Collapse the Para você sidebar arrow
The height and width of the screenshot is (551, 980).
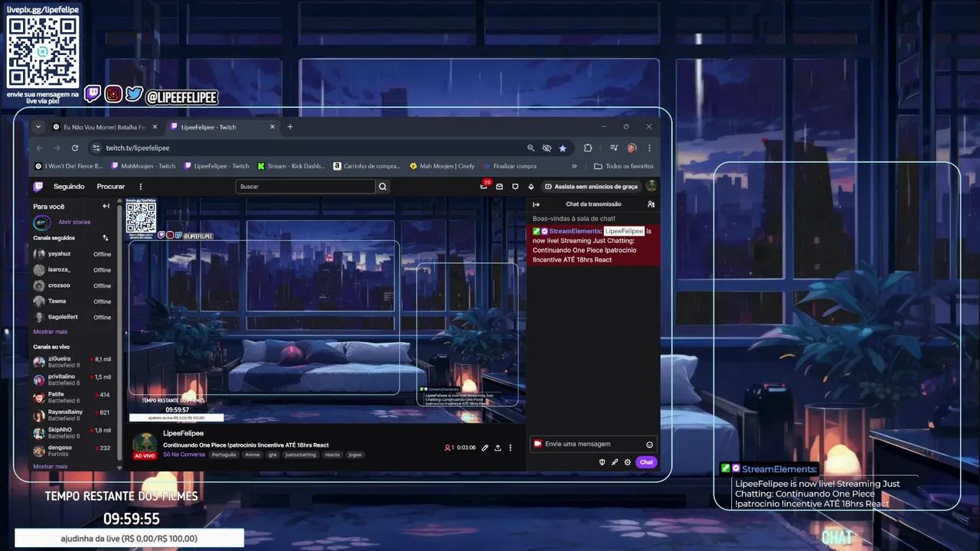click(106, 206)
